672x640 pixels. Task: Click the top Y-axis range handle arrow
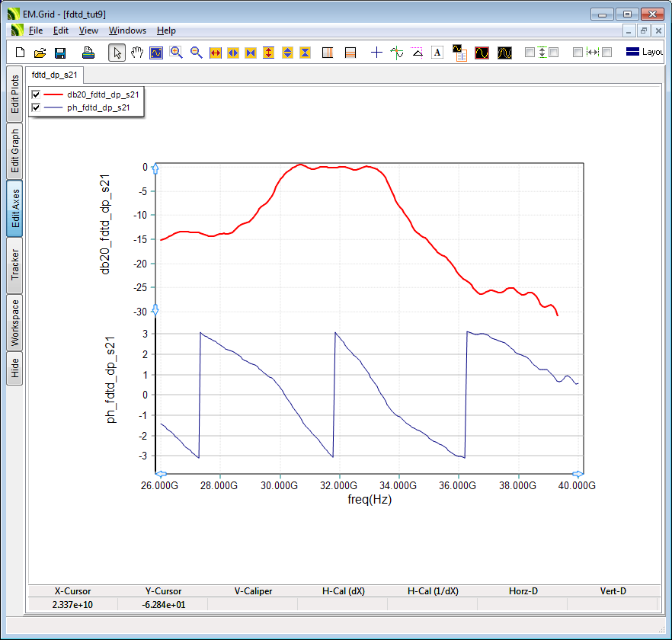click(155, 168)
